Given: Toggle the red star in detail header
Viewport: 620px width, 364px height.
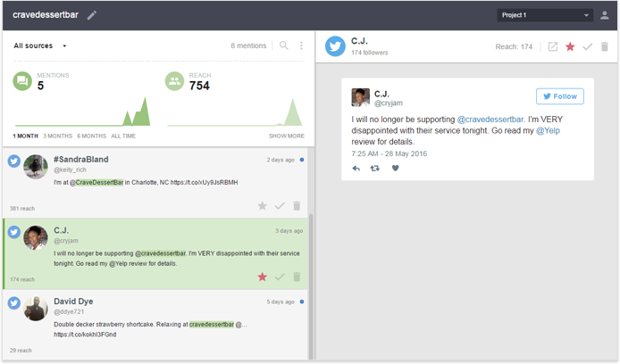Looking at the screenshot, I should click(x=570, y=46).
